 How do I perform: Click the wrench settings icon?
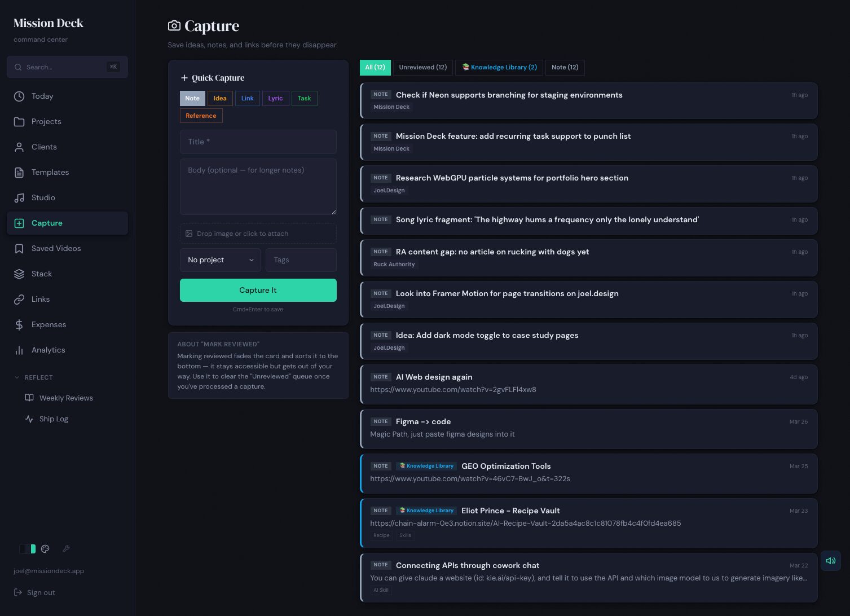(66, 549)
